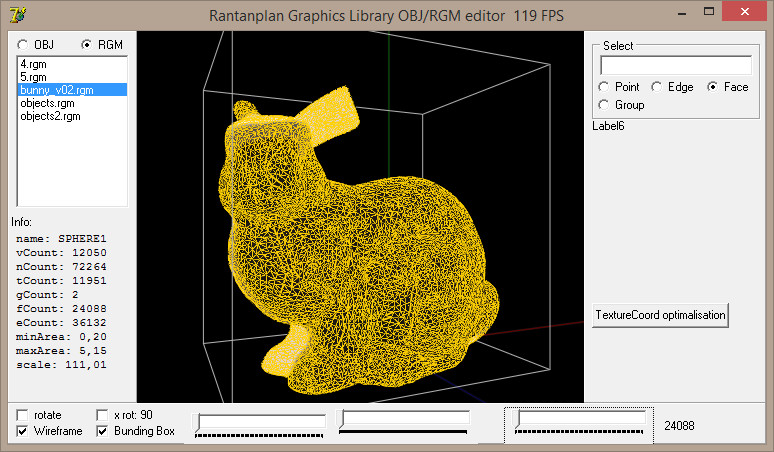Click the application icon in title bar
The image size is (774, 452).
16,13
